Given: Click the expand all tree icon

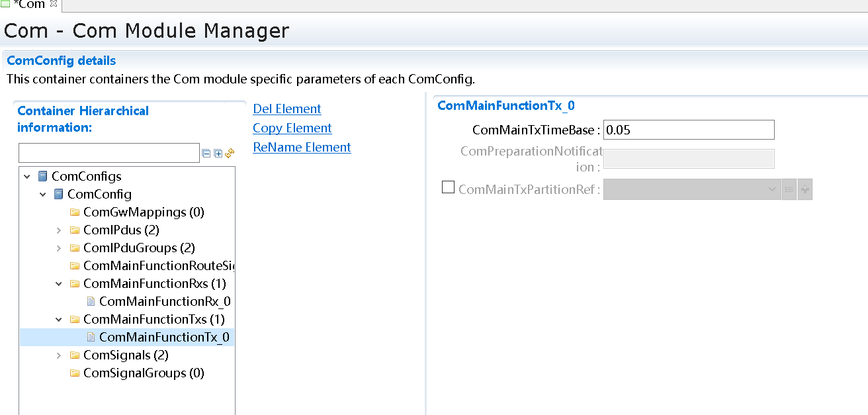Looking at the screenshot, I should (x=218, y=154).
